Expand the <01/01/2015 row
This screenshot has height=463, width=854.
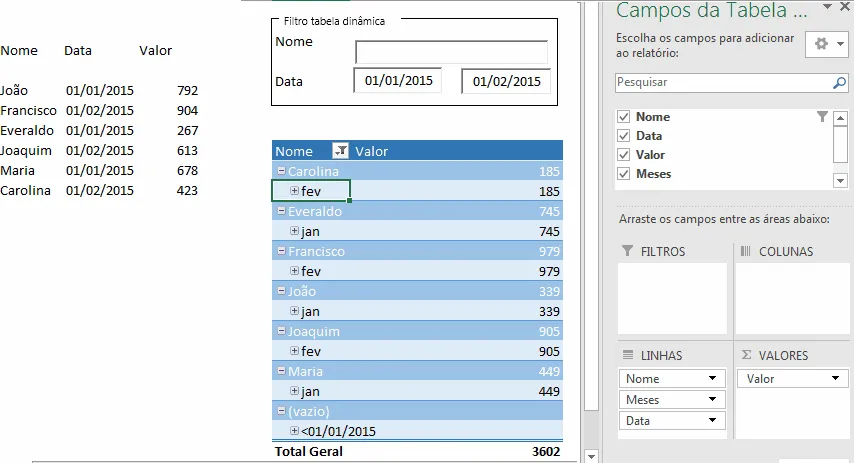point(295,430)
